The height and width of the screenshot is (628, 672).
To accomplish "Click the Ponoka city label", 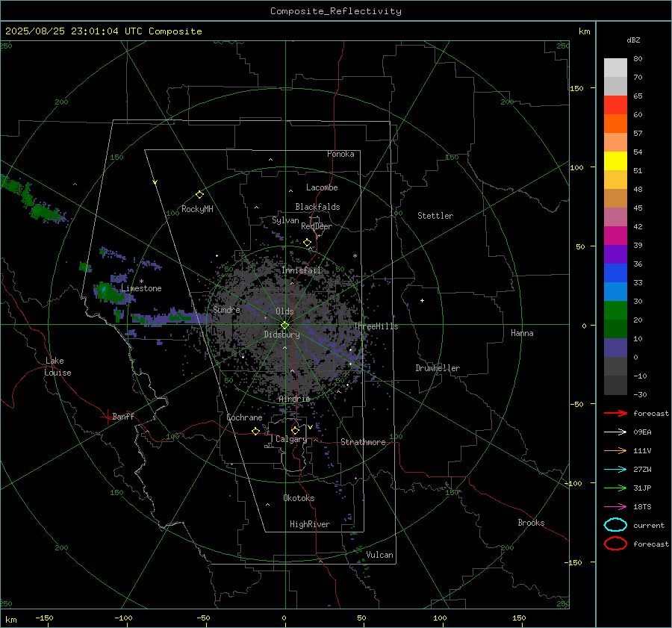I will click(x=340, y=154).
